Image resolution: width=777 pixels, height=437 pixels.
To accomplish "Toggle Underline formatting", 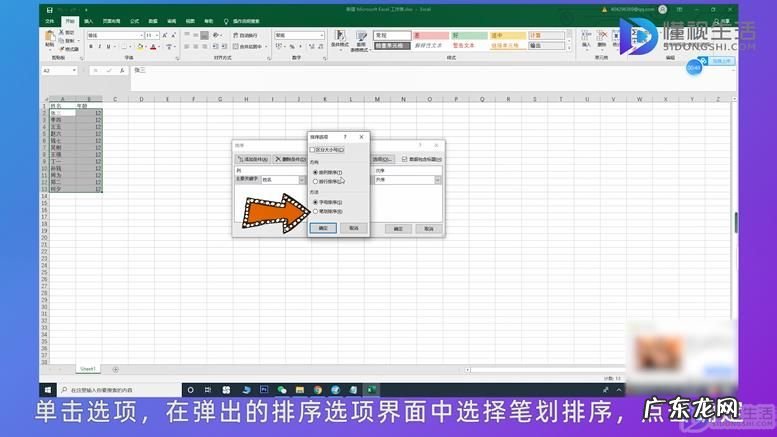I will point(109,47).
